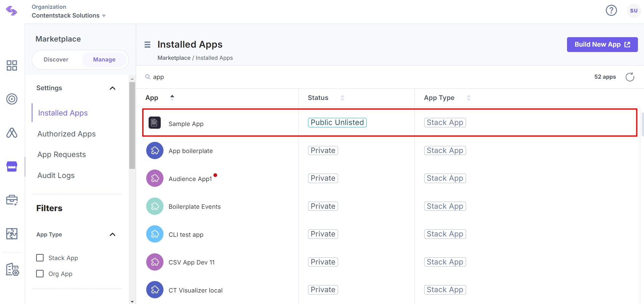Click the CSV App Dev 11 icon

click(x=155, y=262)
